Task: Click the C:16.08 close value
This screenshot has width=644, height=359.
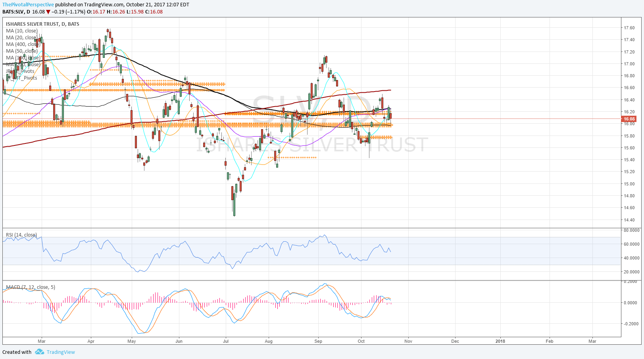Action: [154, 11]
